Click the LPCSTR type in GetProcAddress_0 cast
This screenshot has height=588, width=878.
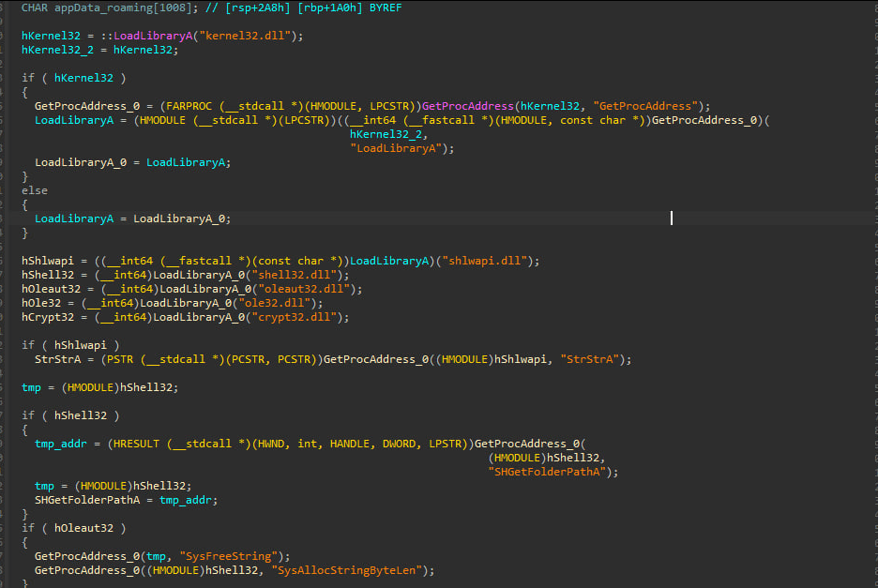pyautogui.click(x=389, y=106)
